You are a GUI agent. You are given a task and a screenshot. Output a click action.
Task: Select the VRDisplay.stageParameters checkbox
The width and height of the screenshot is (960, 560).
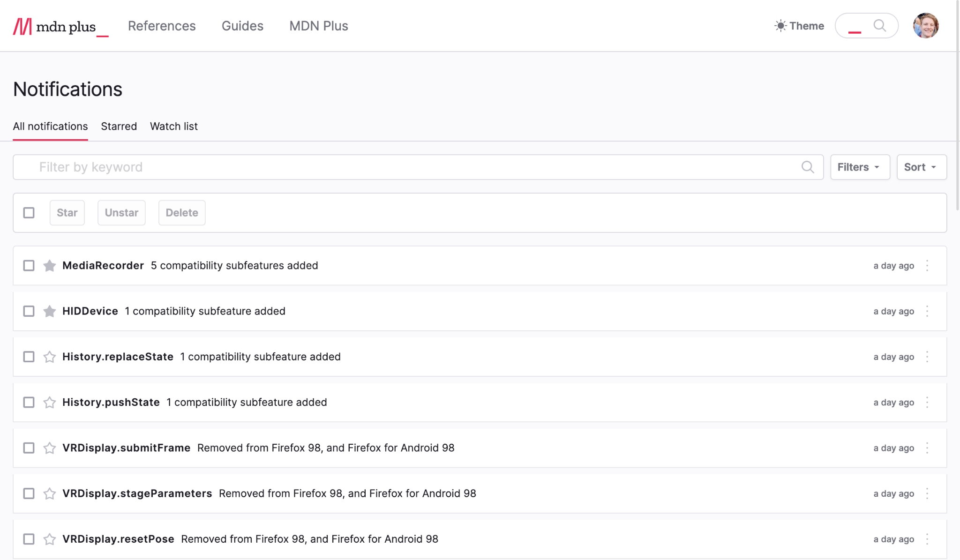click(x=29, y=493)
